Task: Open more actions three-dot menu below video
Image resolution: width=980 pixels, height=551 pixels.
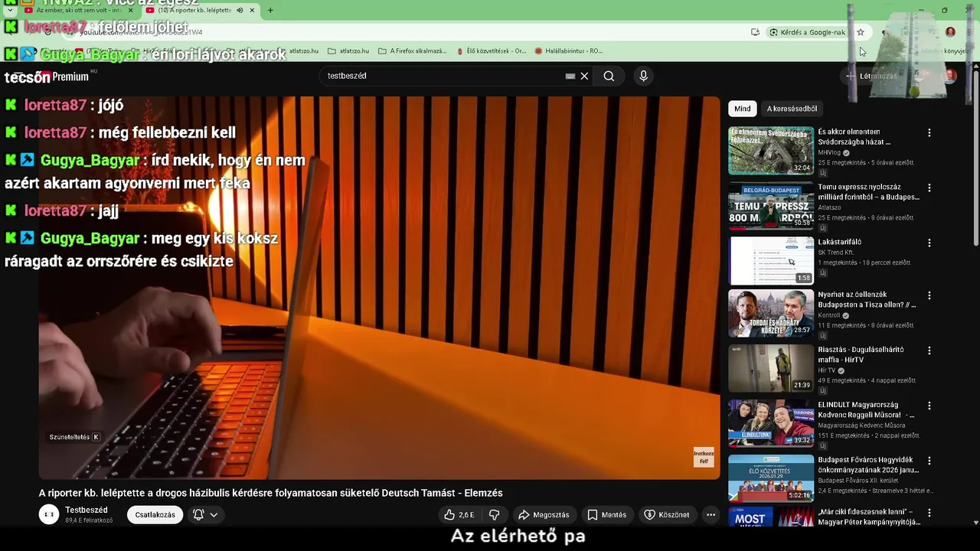Action: [x=710, y=515]
